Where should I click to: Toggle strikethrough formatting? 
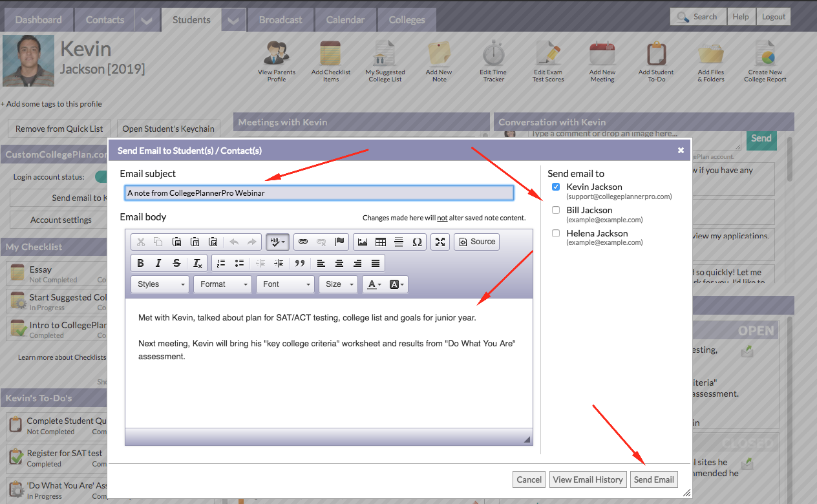176,263
